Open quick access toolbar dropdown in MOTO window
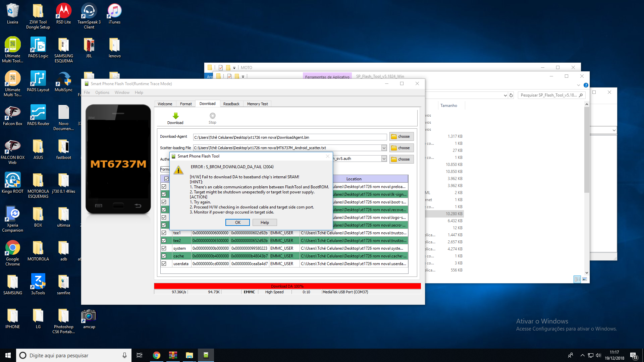 pos(234,68)
